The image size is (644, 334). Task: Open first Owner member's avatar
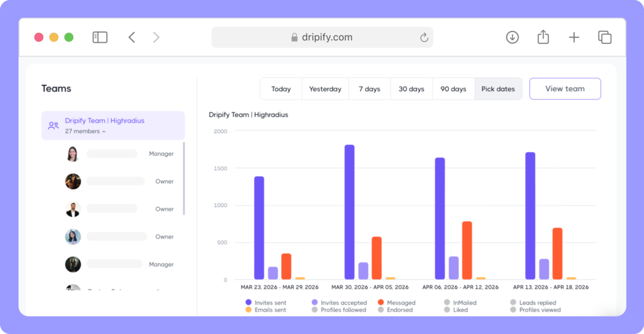(73, 181)
